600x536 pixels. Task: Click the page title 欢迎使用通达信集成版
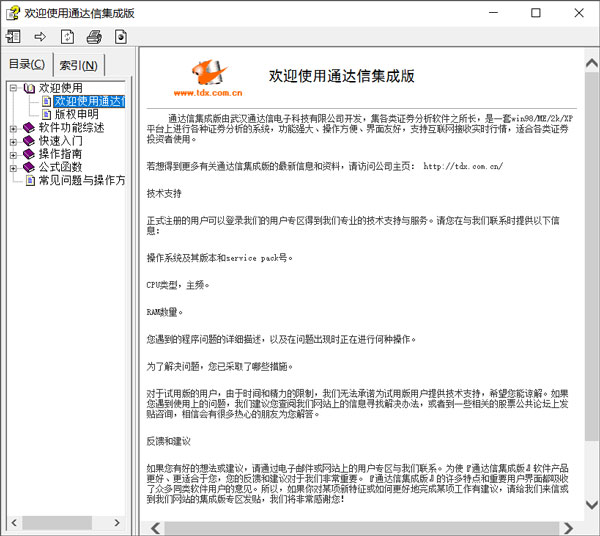pos(342,76)
